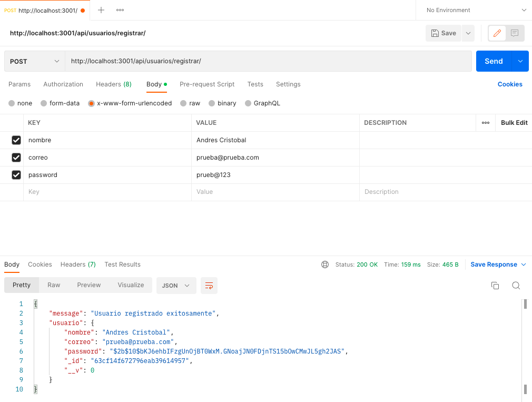The image size is (532, 402).
Task: Click the Status 200 OK text
Action: [356, 264]
